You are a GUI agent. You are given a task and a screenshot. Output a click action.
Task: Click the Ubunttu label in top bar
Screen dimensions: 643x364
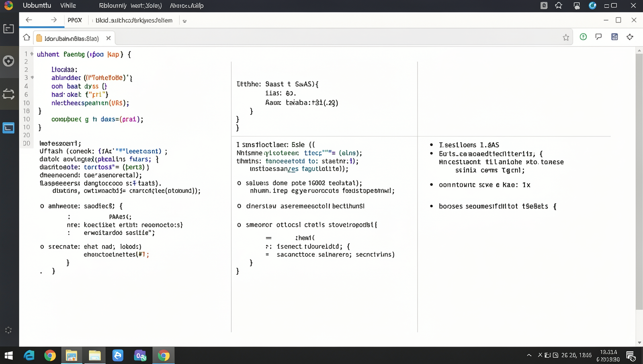click(x=37, y=5)
